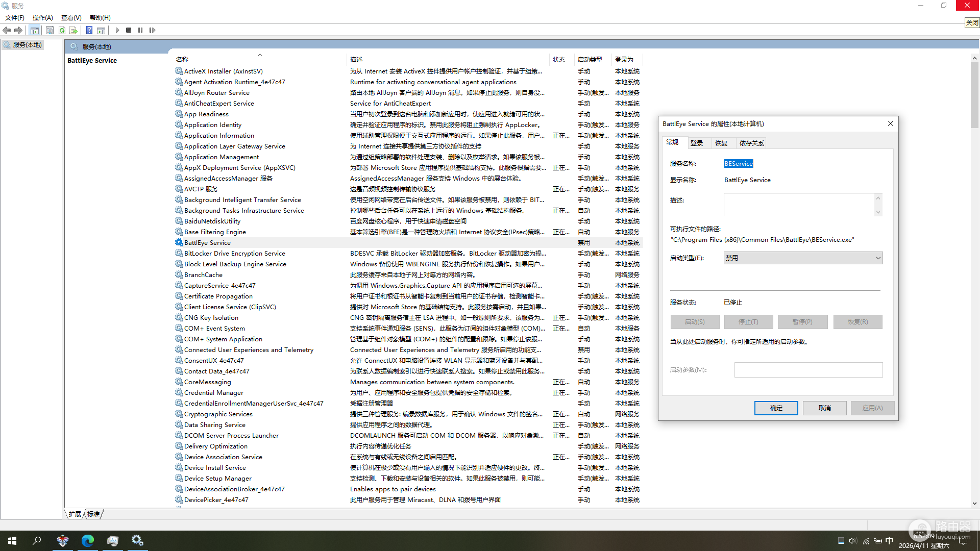Screen dimensions: 980x551
Task: Select the DCOM Server Process Launcher row
Action: tap(408, 435)
